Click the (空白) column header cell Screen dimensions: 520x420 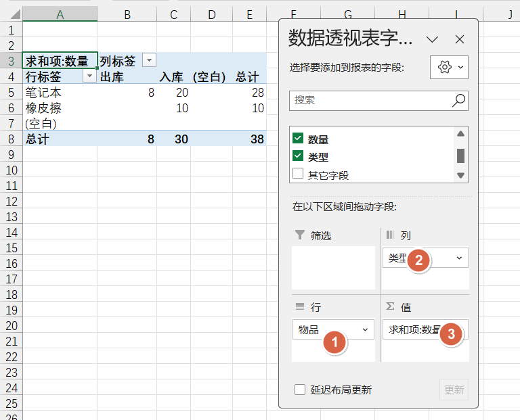click(x=211, y=76)
